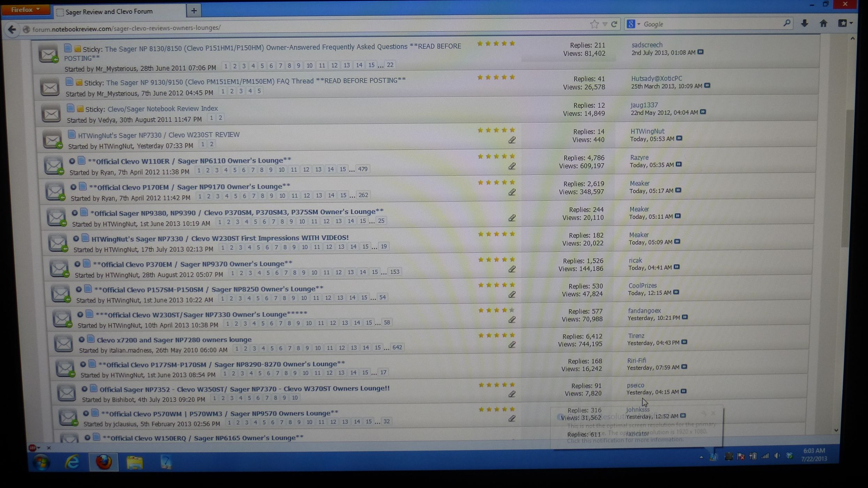Click attachment paperclip on W110ER Lounge thread

coord(512,166)
